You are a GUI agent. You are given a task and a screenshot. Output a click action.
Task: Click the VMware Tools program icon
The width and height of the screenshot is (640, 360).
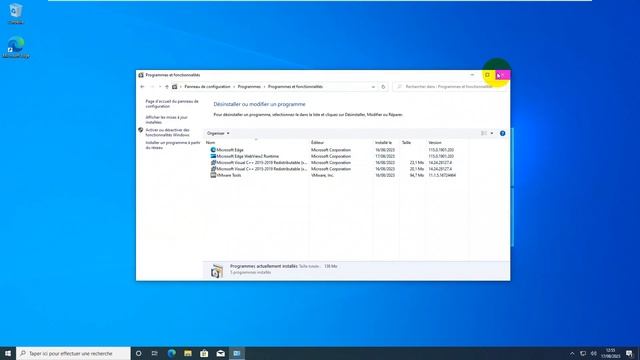click(213, 175)
